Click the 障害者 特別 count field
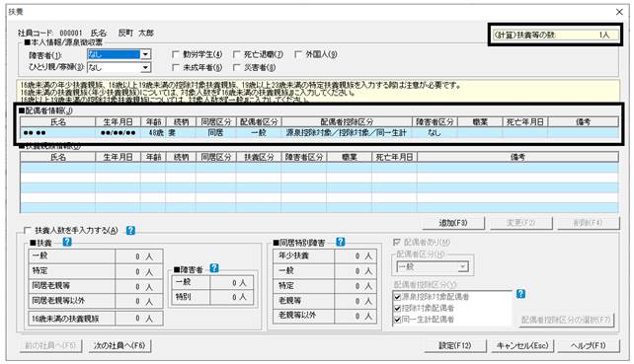The width and height of the screenshot is (634, 364). [231, 297]
